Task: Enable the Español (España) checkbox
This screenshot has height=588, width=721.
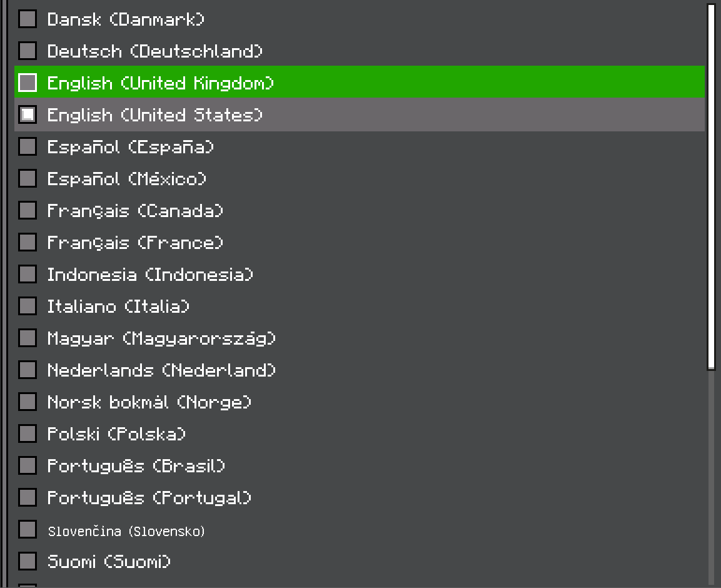Action: (28, 146)
